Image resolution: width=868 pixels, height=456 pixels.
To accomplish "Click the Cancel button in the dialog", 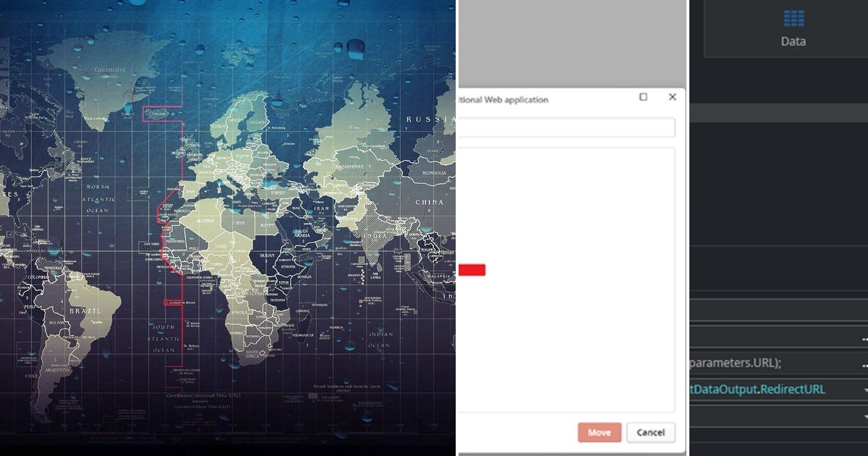I will point(651,432).
